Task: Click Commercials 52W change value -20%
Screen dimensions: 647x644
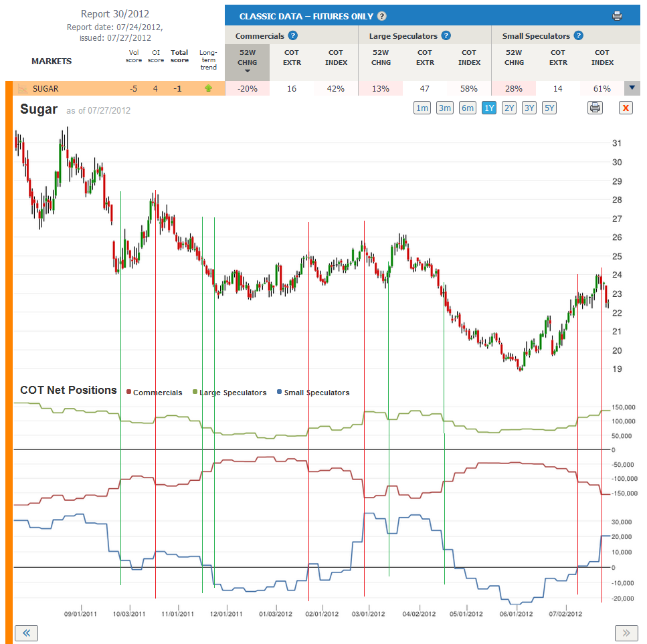Action: (x=248, y=89)
